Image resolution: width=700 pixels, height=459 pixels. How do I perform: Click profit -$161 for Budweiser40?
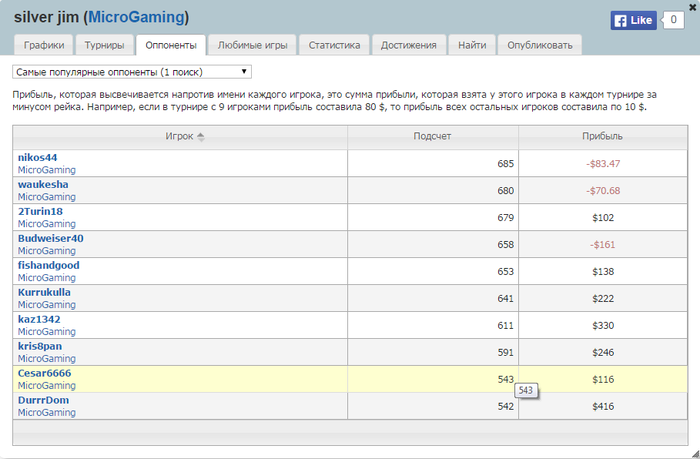click(x=603, y=245)
